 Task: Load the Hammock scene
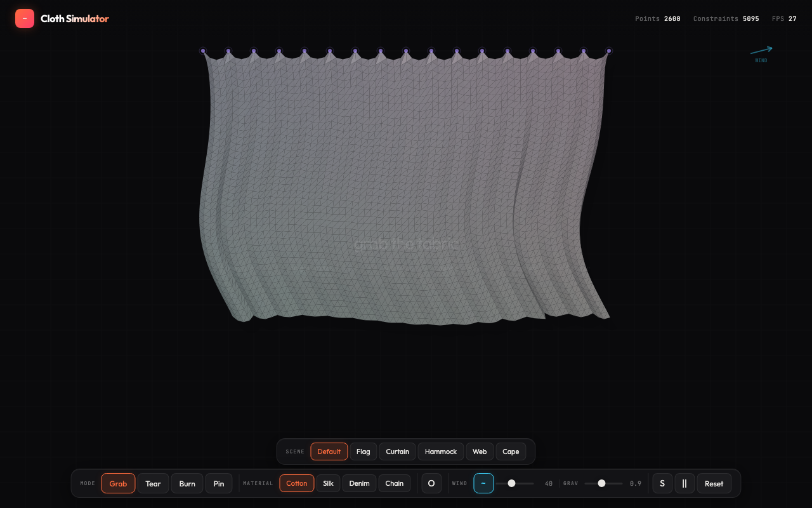[x=441, y=451]
